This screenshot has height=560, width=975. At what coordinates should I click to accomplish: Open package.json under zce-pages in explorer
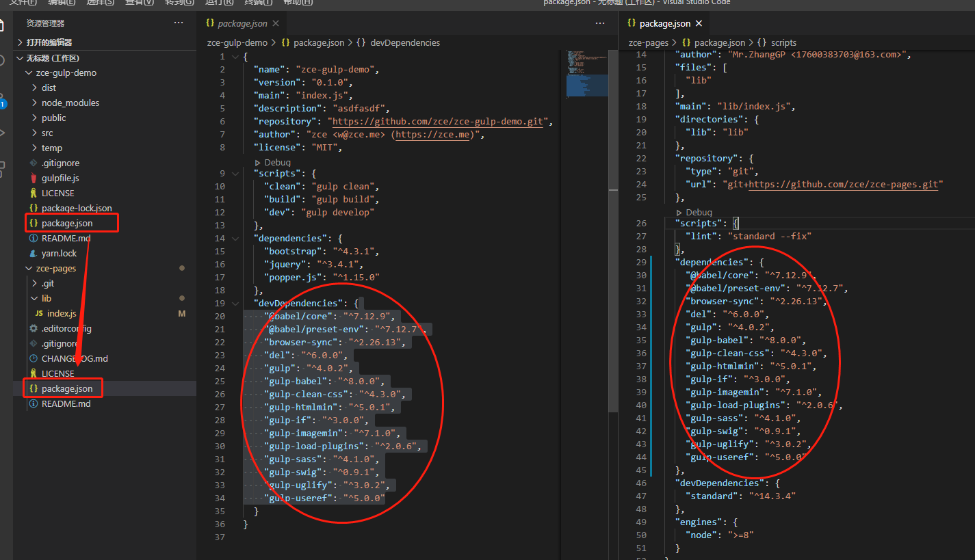click(67, 388)
